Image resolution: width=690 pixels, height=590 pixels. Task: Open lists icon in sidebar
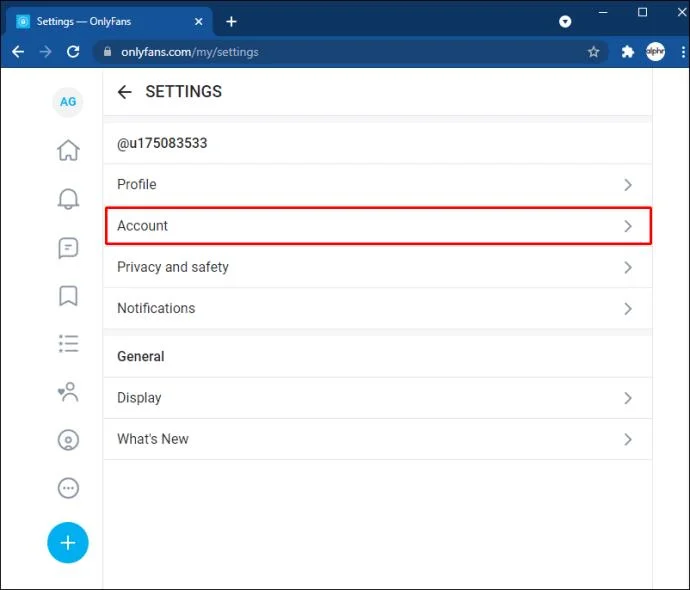click(x=68, y=344)
